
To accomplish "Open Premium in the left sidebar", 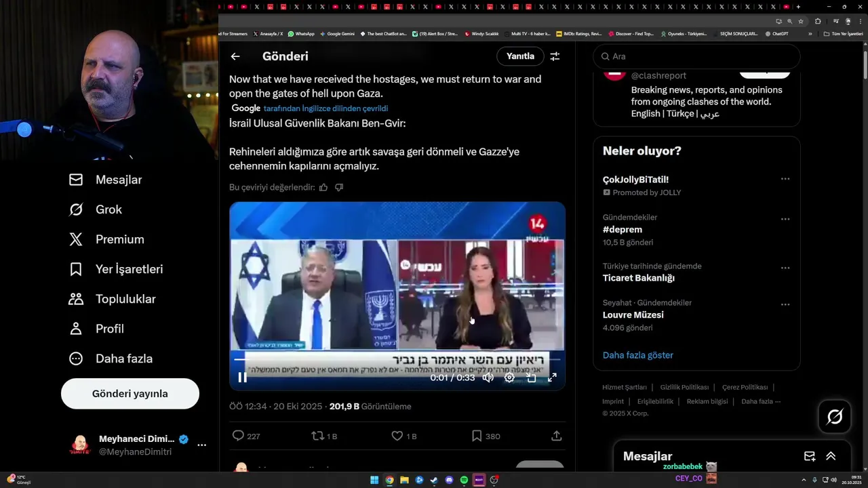I will pos(106,239).
